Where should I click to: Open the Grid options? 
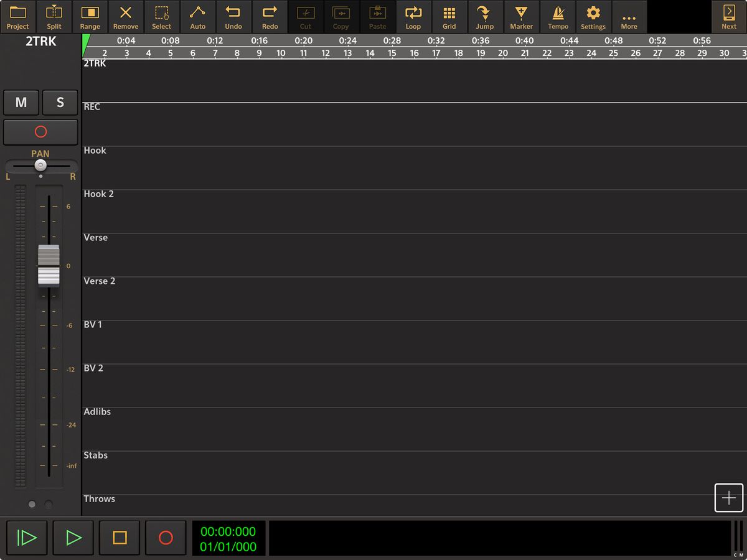pyautogui.click(x=449, y=17)
